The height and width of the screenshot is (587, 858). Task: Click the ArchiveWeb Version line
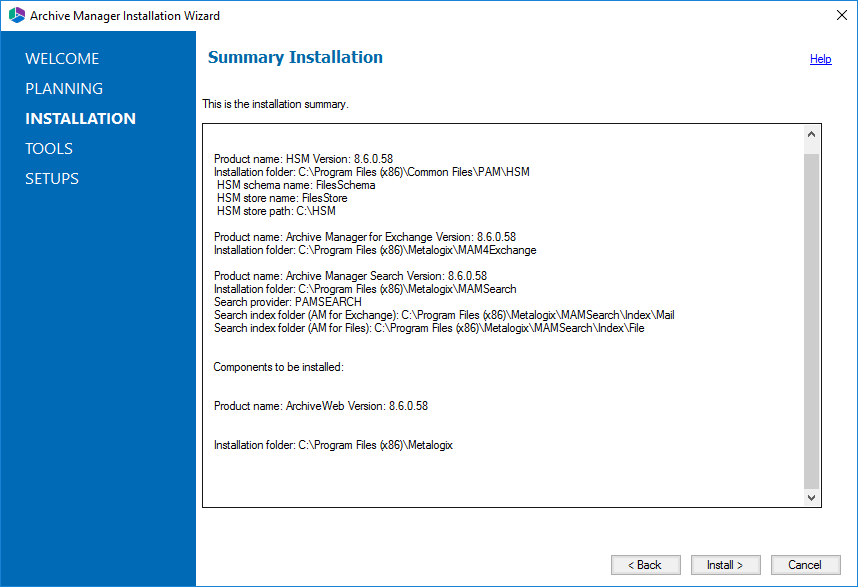click(321, 406)
